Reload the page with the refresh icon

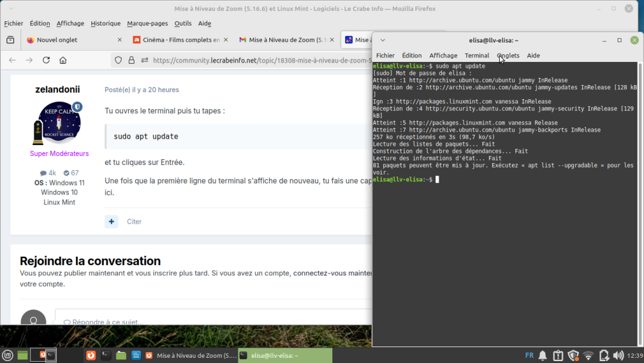[46, 61]
